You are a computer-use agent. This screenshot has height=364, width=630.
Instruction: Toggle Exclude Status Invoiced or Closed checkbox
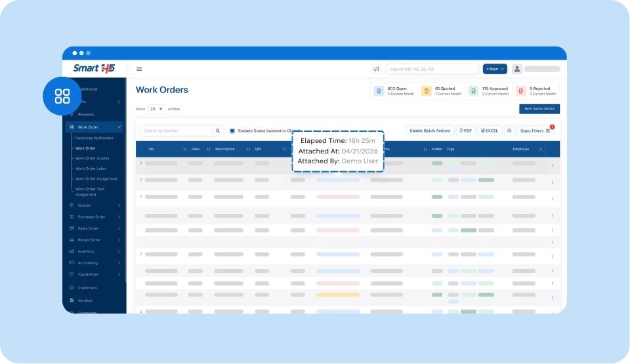(232, 131)
